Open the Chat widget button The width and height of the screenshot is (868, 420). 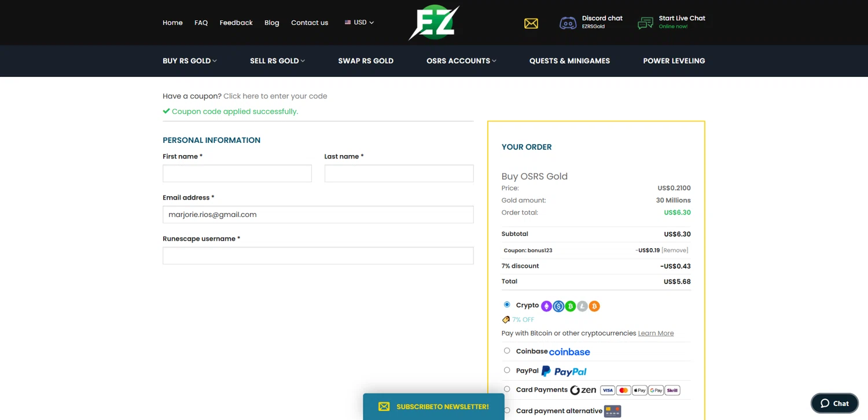click(x=834, y=403)
